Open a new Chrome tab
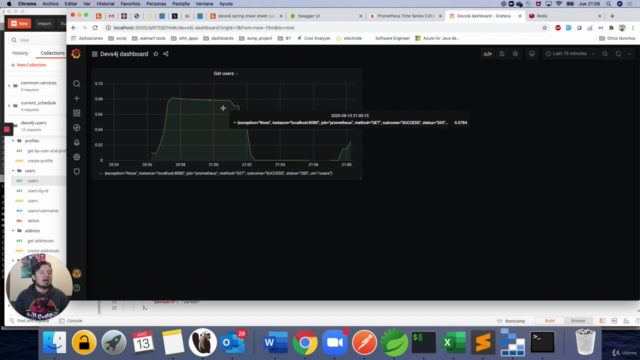The width and height of the screenshot is (640, 360). tap(612, 16)
